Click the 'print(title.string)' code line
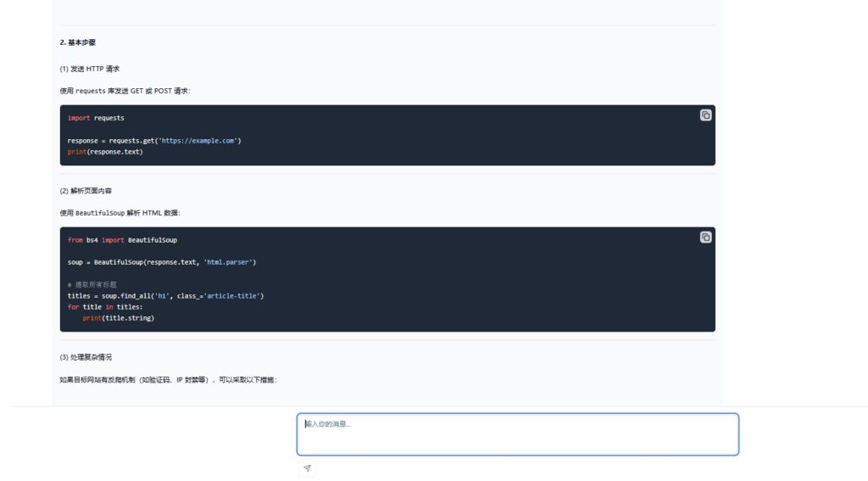The height and width of the screenshot is (481, 868). point(119,318)
